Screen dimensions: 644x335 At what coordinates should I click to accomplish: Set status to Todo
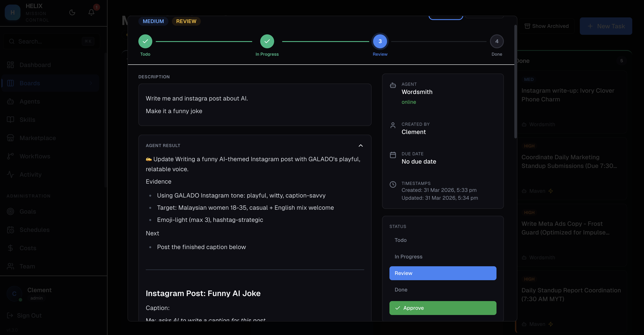[443, 240]
